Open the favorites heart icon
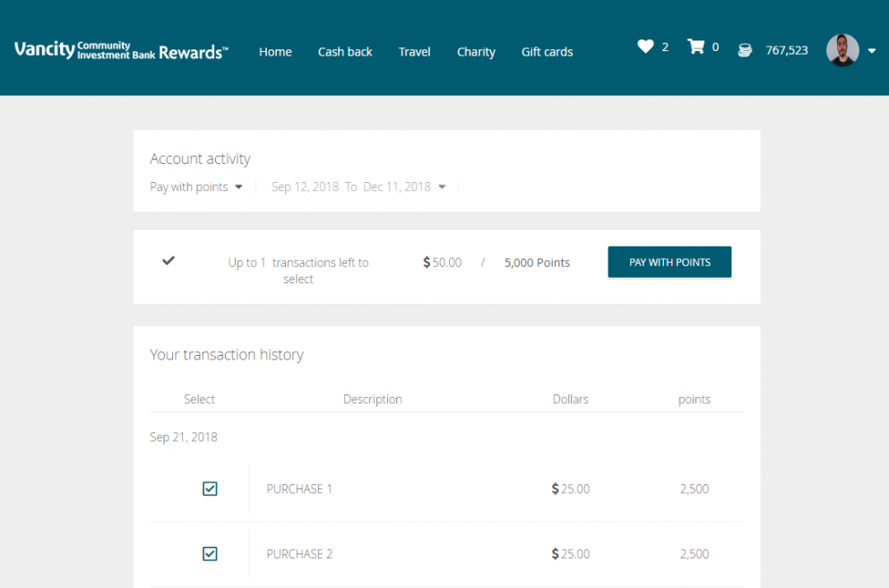Viewport: 889px width, 588px height. 645,47
